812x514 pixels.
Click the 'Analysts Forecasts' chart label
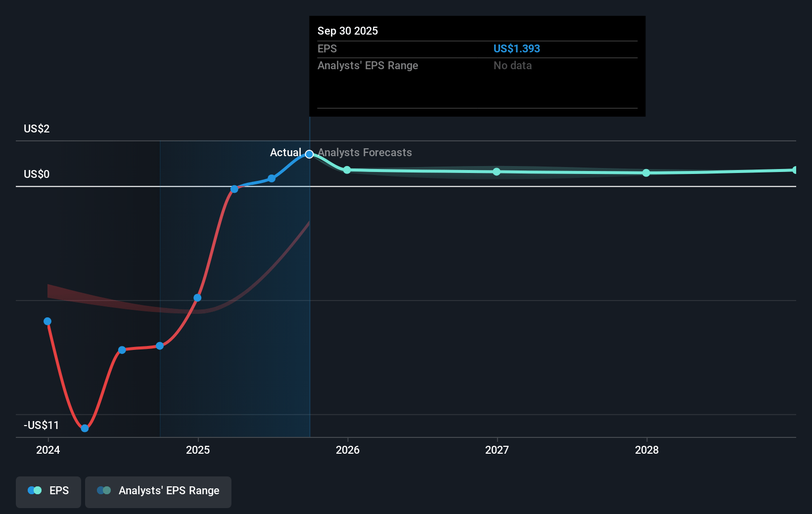pyautogui.click(x=364, y=153)
